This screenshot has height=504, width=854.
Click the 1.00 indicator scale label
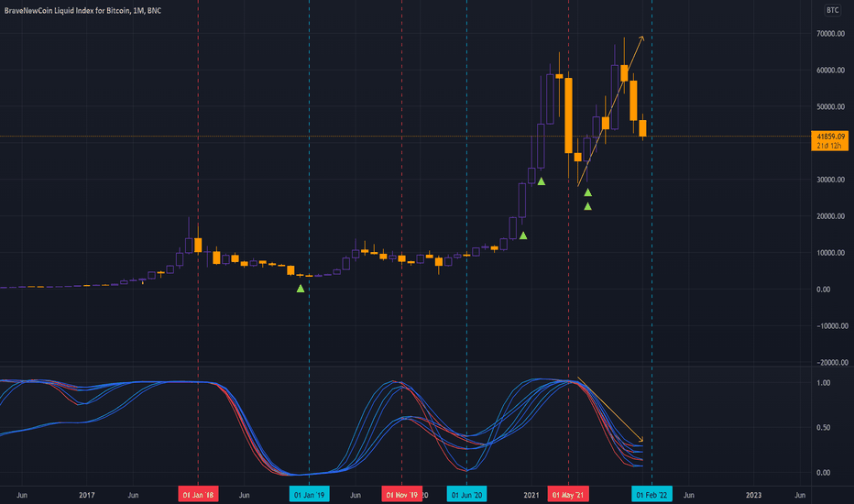(824, 383)
